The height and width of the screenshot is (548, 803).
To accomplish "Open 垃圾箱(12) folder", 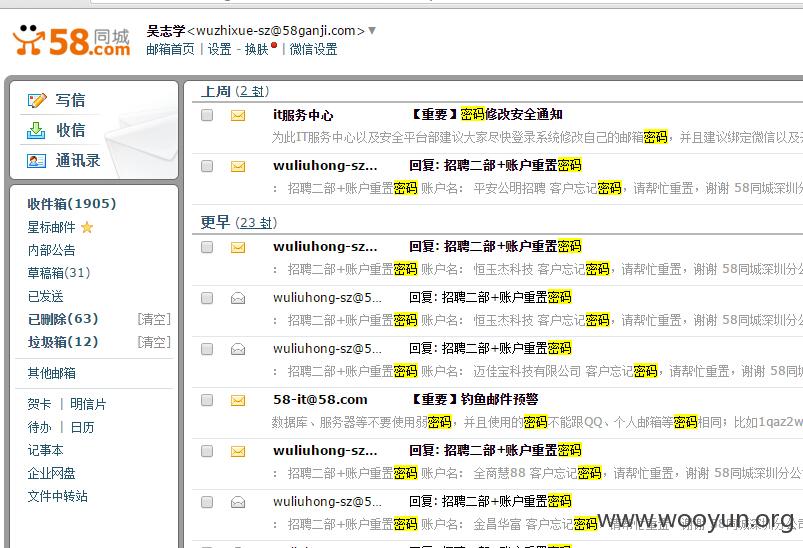I will click(x=63, y=342).
